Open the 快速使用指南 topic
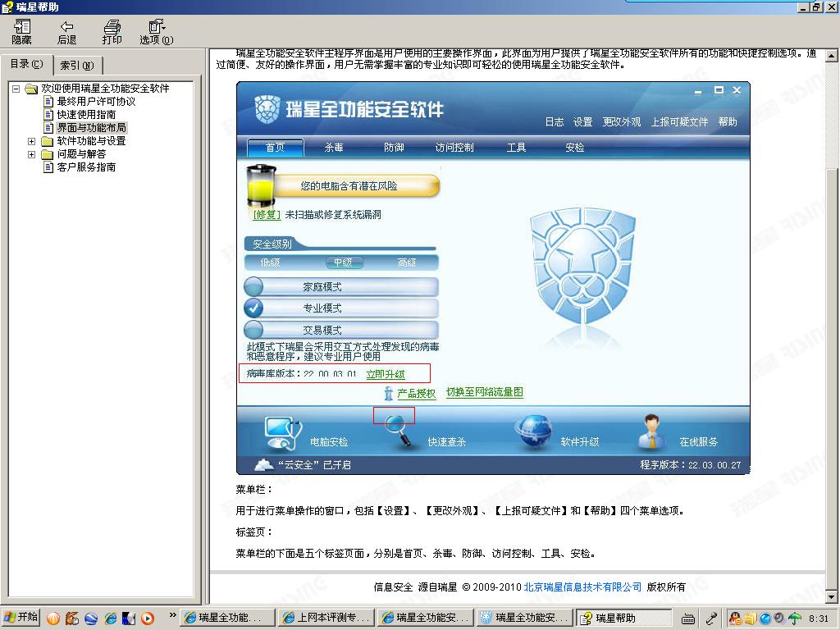 click(86, 115)
